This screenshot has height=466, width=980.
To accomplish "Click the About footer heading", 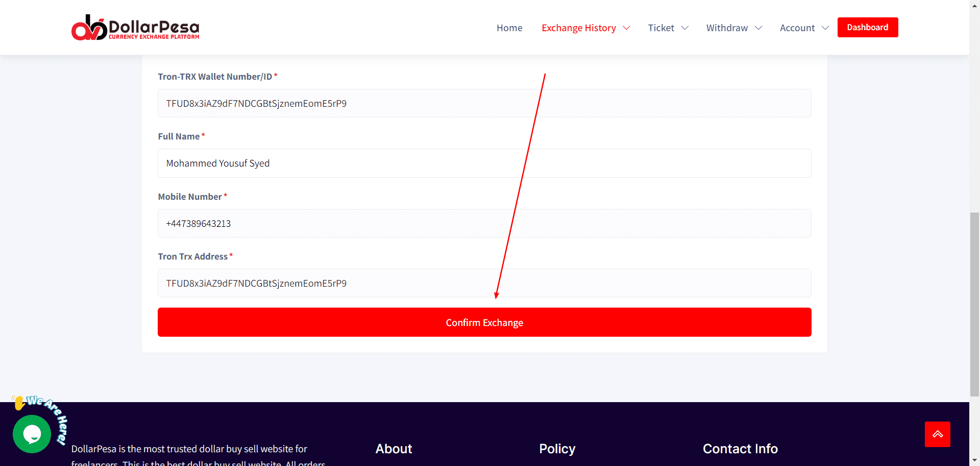I will point(394,449).
